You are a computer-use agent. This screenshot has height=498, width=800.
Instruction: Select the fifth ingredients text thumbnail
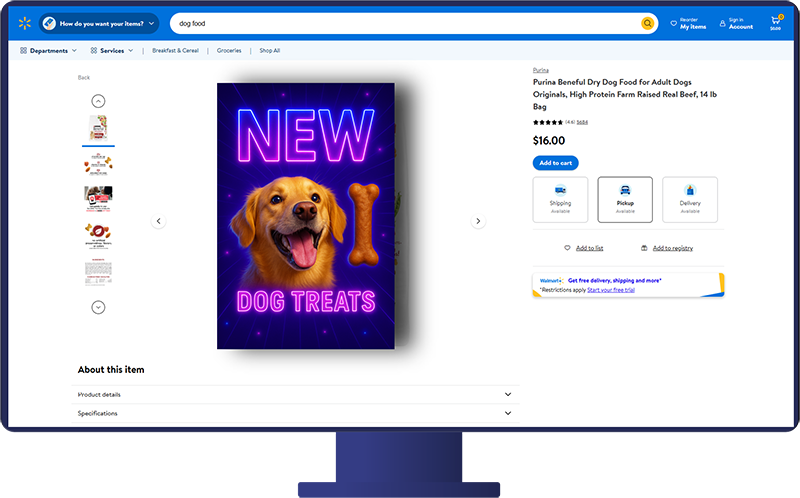click(x=98, y=272)
